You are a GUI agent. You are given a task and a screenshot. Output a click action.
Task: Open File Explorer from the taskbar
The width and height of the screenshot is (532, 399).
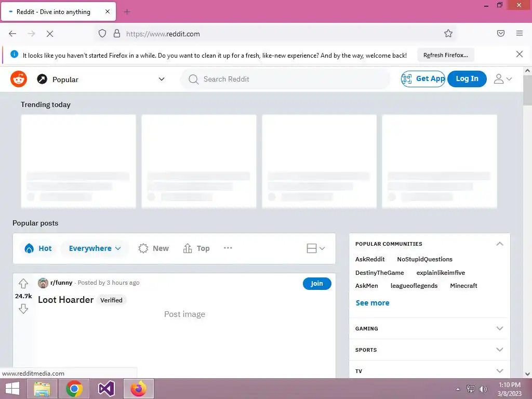[42, 389]
